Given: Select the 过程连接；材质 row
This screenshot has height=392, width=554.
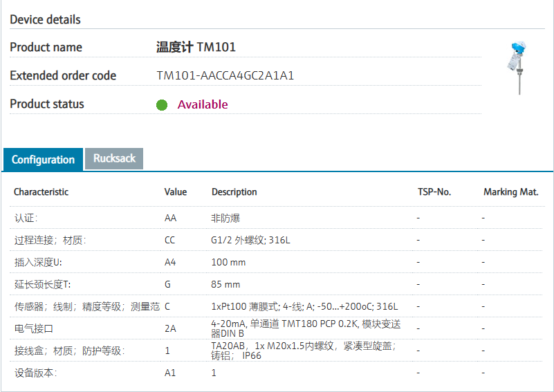Looking at the screenshot, I should click(x=50, y=240).
